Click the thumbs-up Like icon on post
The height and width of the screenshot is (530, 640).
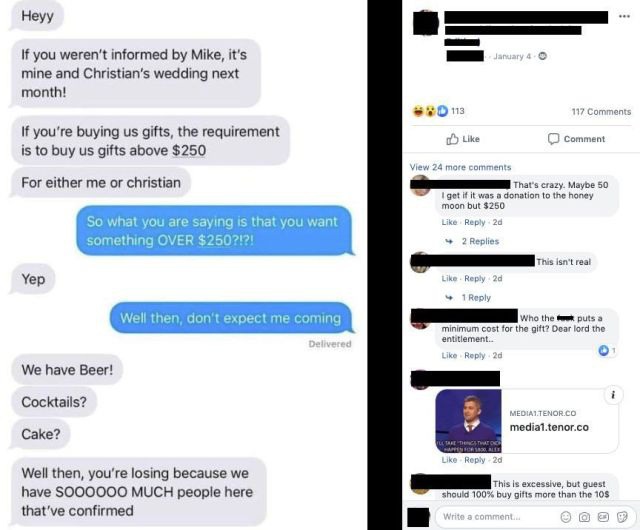tap(452, 139)
